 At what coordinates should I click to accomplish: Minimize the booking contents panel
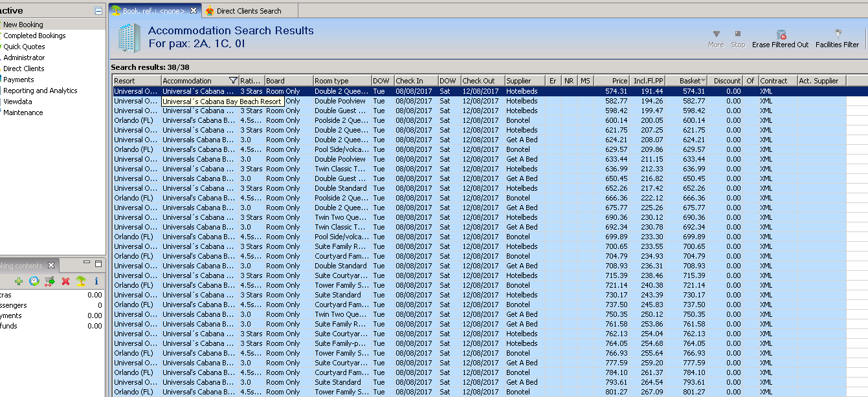click(87, 263)
